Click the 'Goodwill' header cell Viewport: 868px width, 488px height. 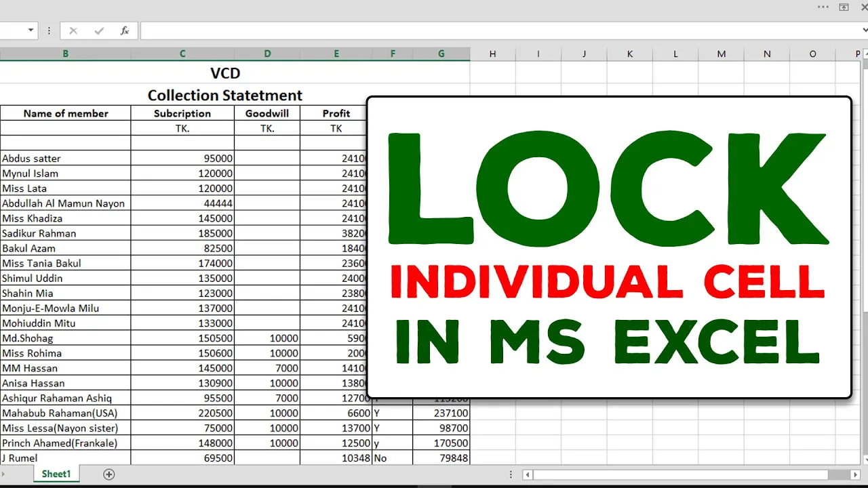tap(267, 113)
